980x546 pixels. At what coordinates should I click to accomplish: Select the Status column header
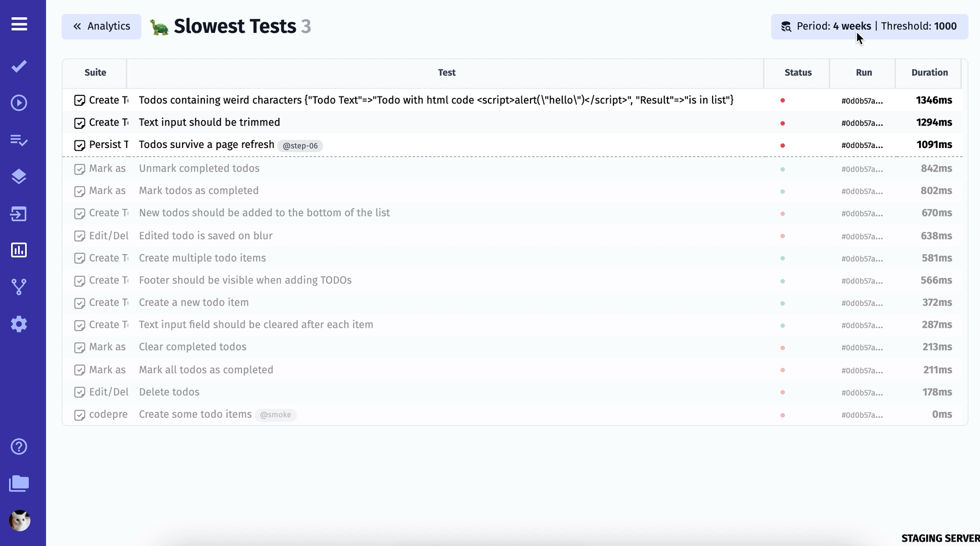click(797, 72)
